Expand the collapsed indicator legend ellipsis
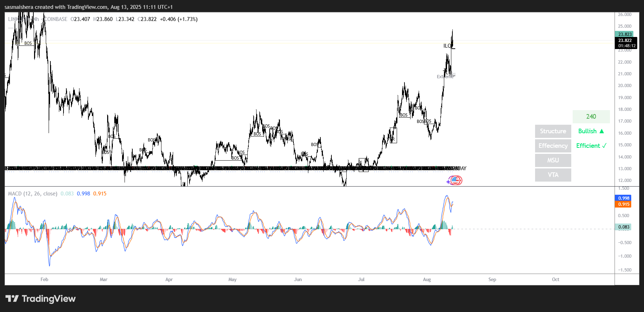644x312 pixels. (x=11, y=27)
